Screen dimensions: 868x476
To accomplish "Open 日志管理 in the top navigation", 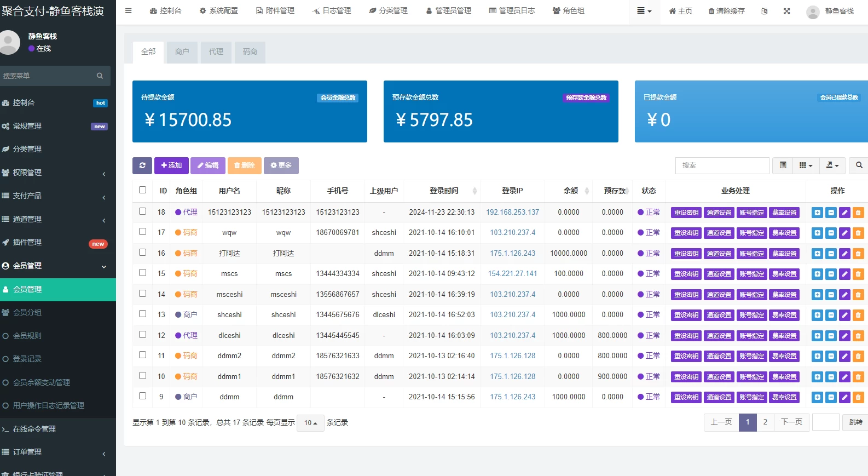I will pyautogui.click(x=332, y=11).
